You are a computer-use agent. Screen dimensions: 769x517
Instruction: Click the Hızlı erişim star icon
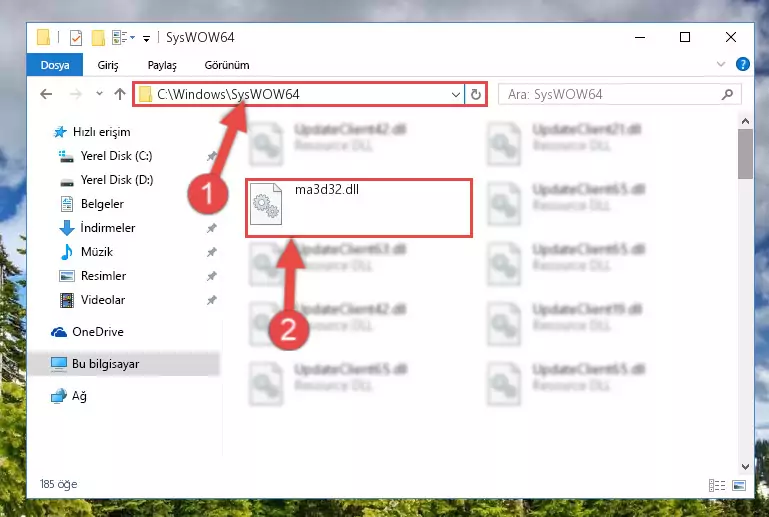pos(60,132)
